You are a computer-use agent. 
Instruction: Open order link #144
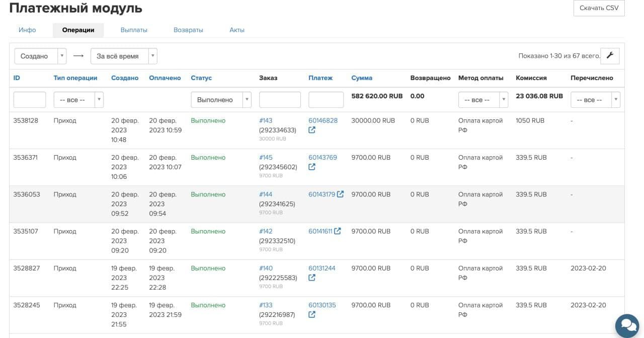coord(266,194)
